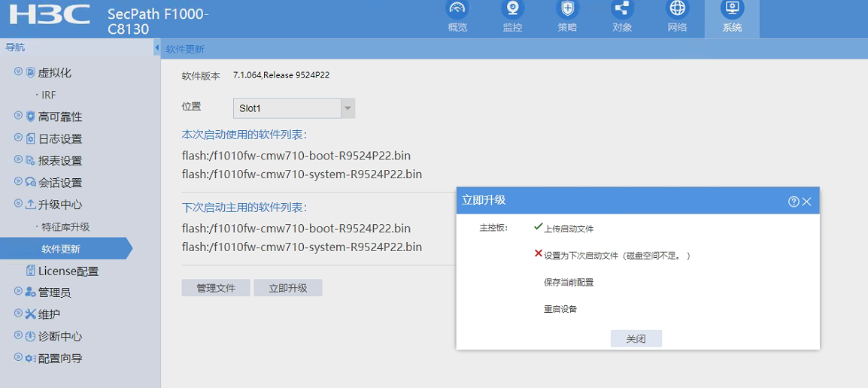Click the green check next to 上传启动文件
This screenshot has height=388, width=868.
click(x=538, y=227)
